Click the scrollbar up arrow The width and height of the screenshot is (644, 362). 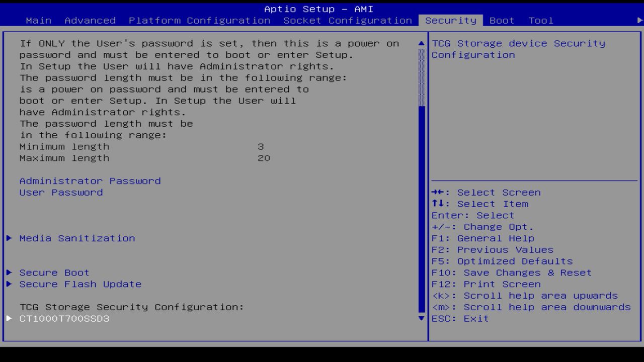pyautogui.click(x=421, y=43)
